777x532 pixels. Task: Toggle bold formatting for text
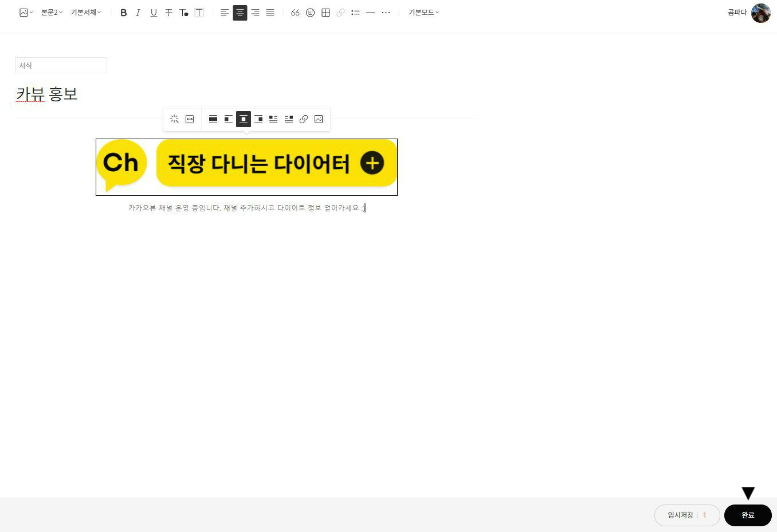tap(123, 13)
